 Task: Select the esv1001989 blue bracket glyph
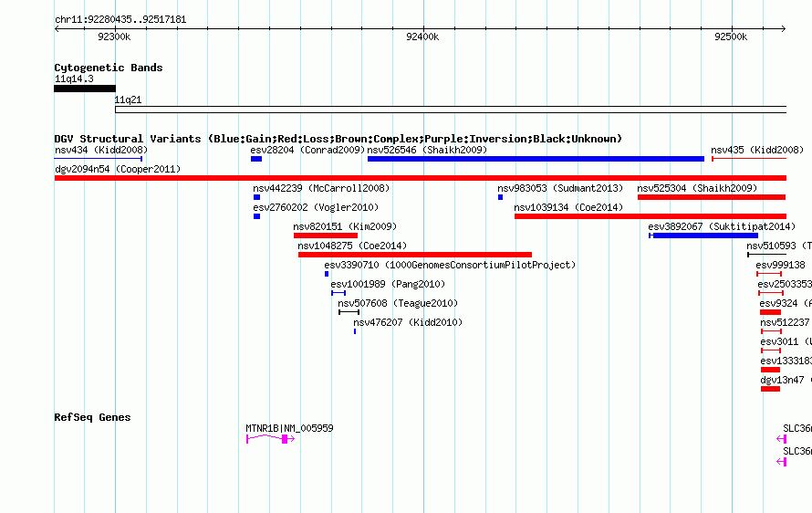[x=338, y=293]
